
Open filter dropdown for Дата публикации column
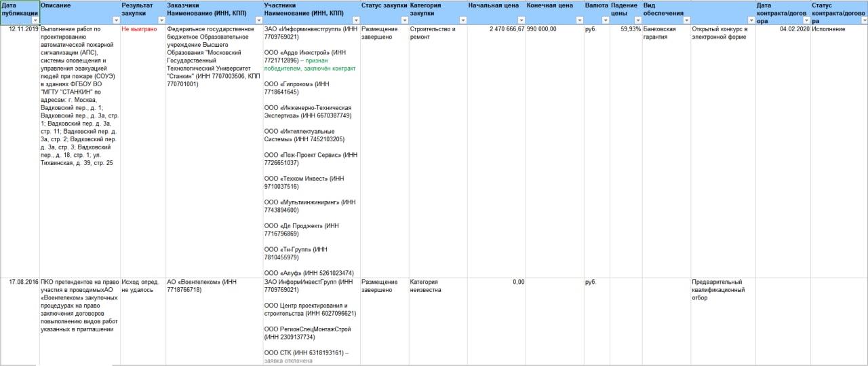[35, 20]
